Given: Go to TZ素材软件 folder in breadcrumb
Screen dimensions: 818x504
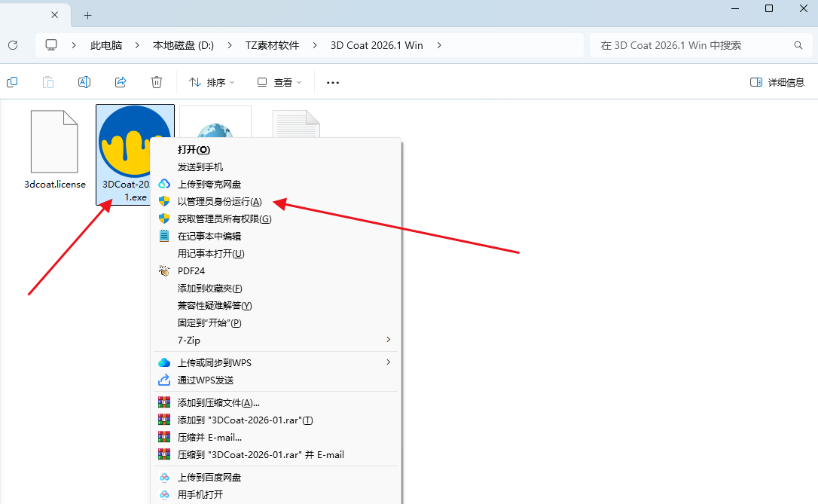Looking at the screenshot, I should pos(273,45).
